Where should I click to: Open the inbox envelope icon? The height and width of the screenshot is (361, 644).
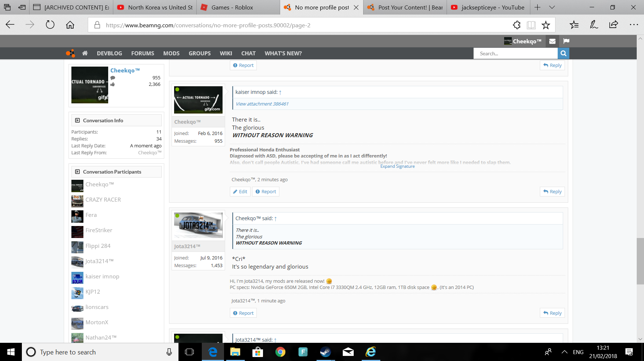tap(552, 41)
